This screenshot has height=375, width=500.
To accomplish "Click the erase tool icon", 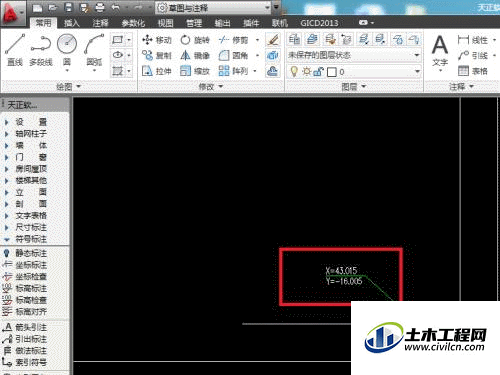I will pyautogui.click(x=273, y=40).
